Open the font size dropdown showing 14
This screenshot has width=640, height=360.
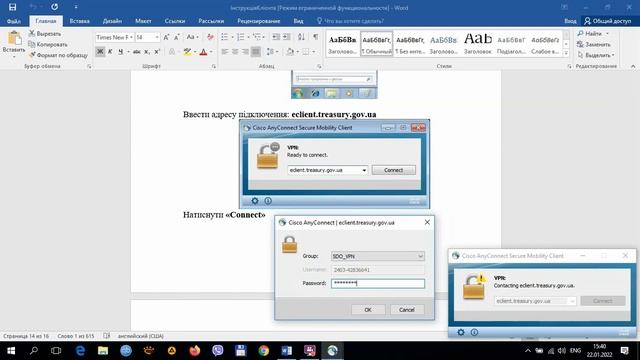click(157, 37)
